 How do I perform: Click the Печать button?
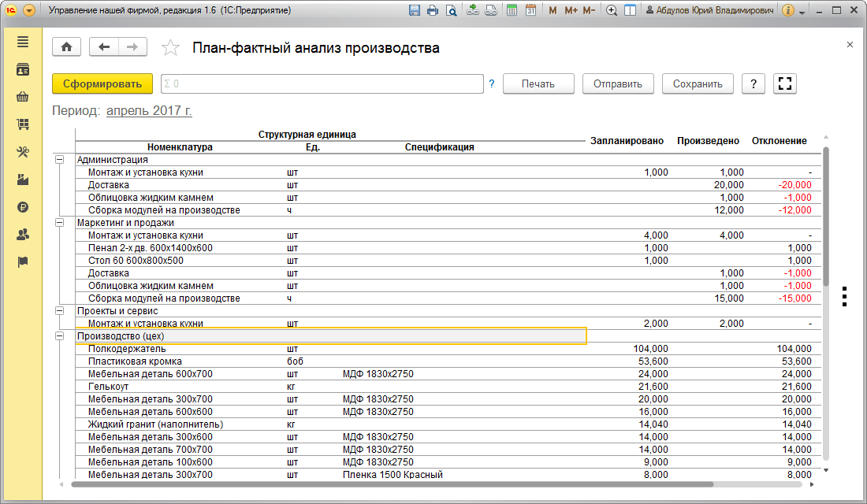538,84
